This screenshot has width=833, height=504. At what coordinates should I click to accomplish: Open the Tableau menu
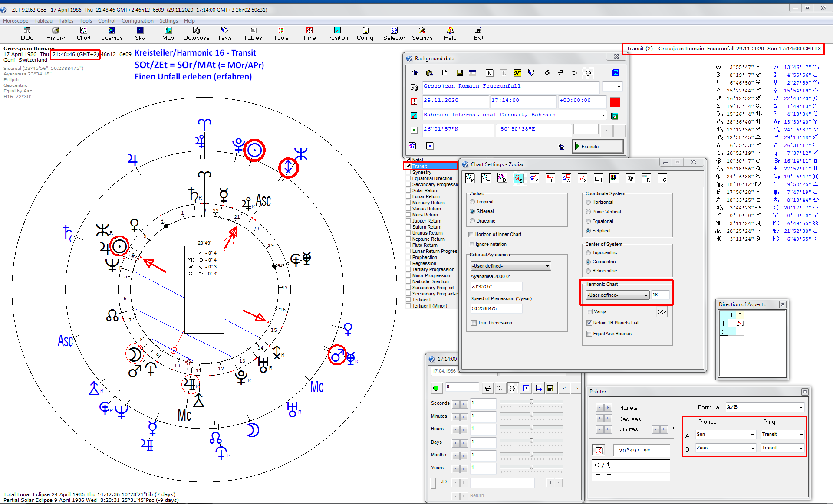(x=43, y=21)
